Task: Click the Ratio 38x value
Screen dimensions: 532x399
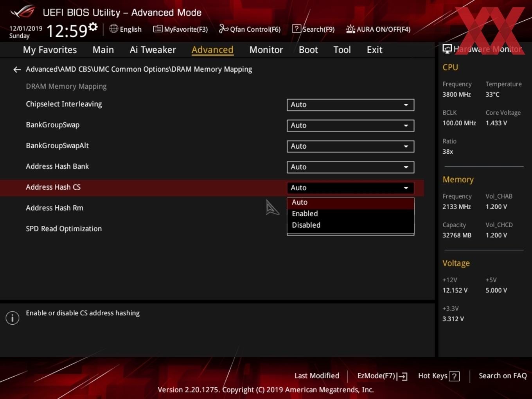Action: pyautogui.click(x=448, y=151)
